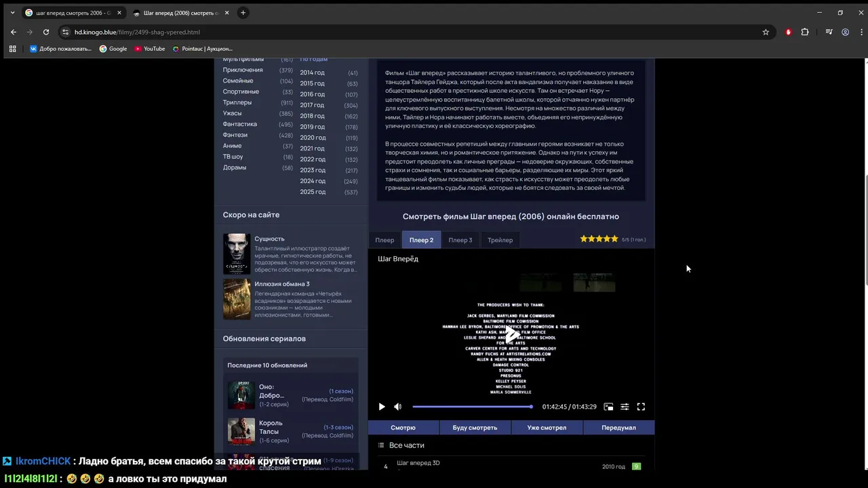
Task: Open the tab search dropdown arrow
Action: (12, 12)
